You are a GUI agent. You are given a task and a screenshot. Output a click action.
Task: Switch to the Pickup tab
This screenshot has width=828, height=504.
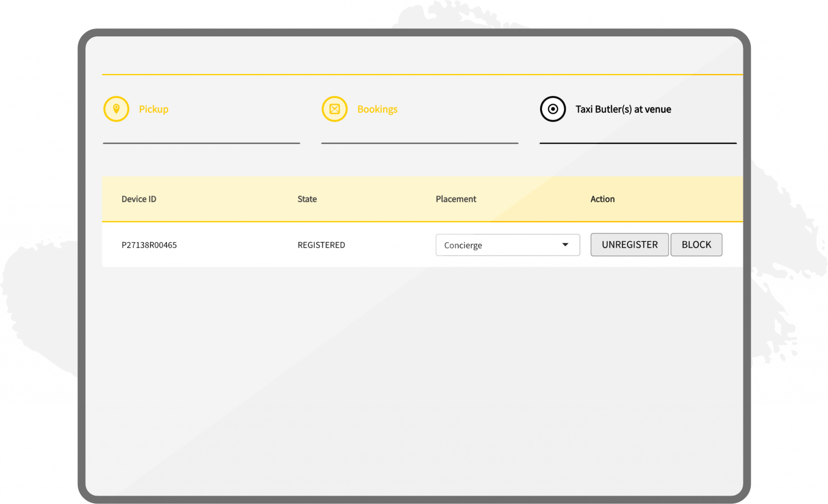pyautogui.click(x=153, y=109)
